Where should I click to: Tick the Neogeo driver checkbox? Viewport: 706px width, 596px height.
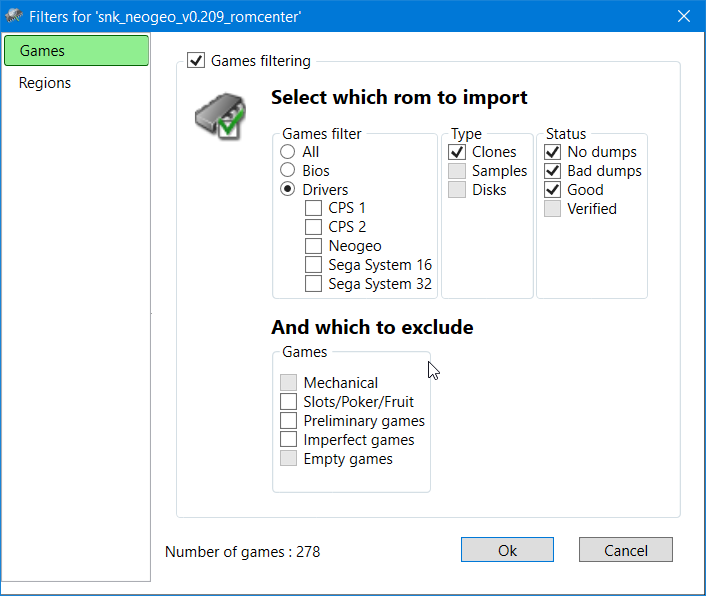(314, 246)
